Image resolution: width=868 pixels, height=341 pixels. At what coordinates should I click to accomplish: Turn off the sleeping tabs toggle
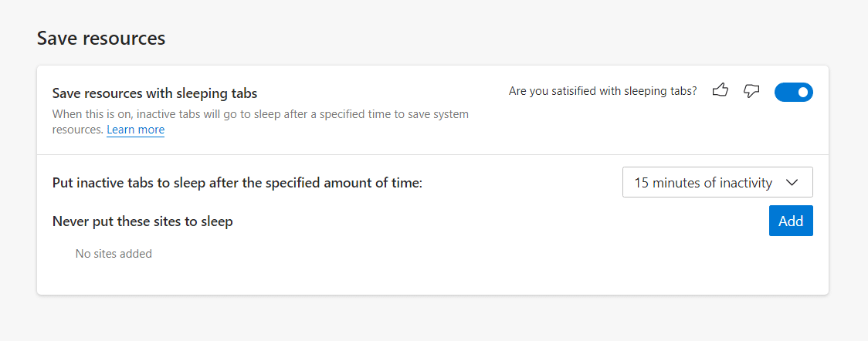(x=793, y=93)
